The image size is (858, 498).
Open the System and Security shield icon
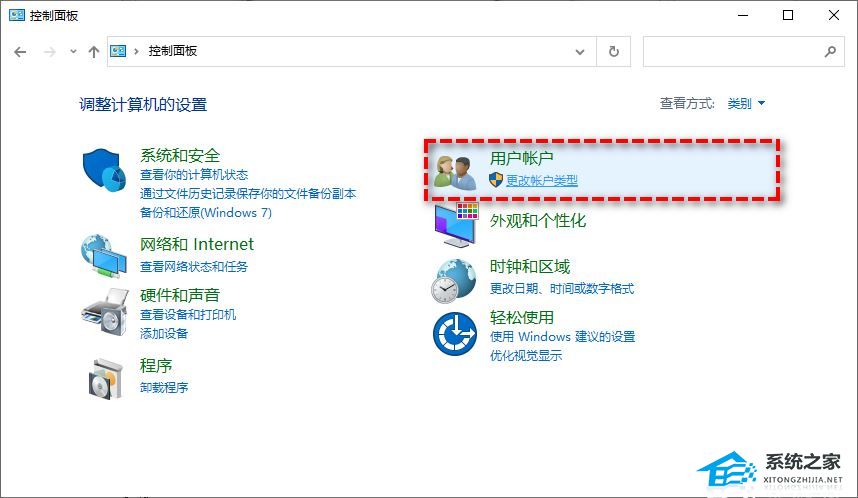(104, 170)
